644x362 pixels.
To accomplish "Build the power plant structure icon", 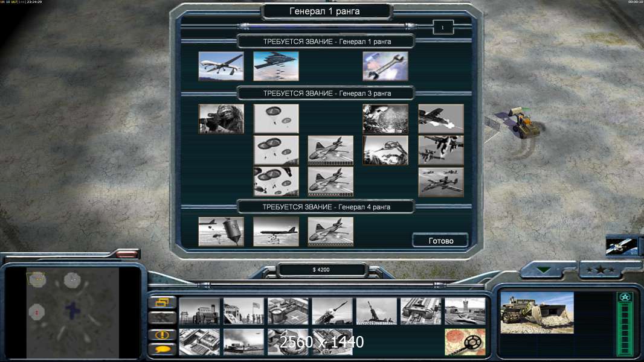I will 199,311.
